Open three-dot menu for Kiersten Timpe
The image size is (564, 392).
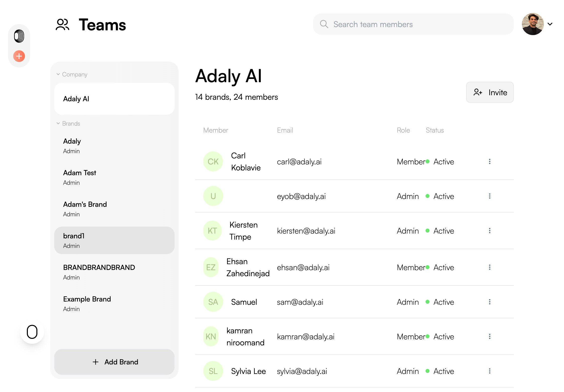489,231
